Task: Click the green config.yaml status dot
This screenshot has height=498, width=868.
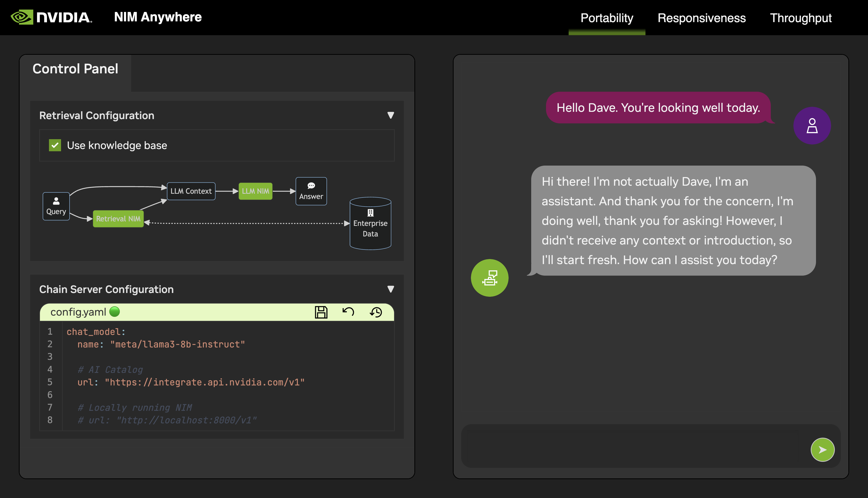Action: pos(115,312)
